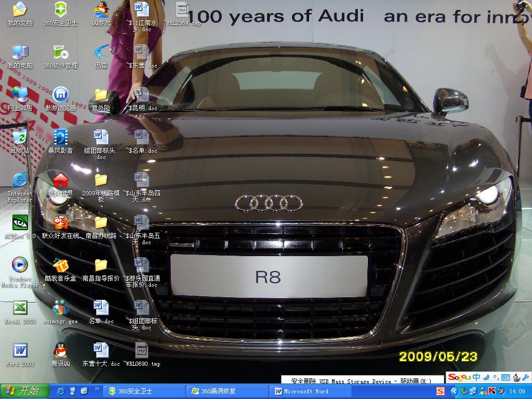Open the Sogou wrench settings icon
Viewport: 532px width, 399px height.
526,377
